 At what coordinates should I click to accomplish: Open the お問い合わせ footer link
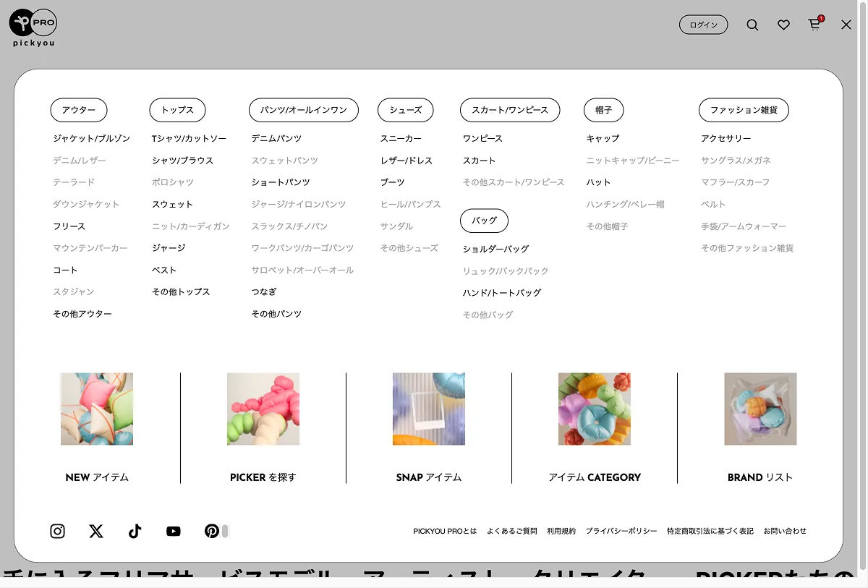click(x=785, y=532)
